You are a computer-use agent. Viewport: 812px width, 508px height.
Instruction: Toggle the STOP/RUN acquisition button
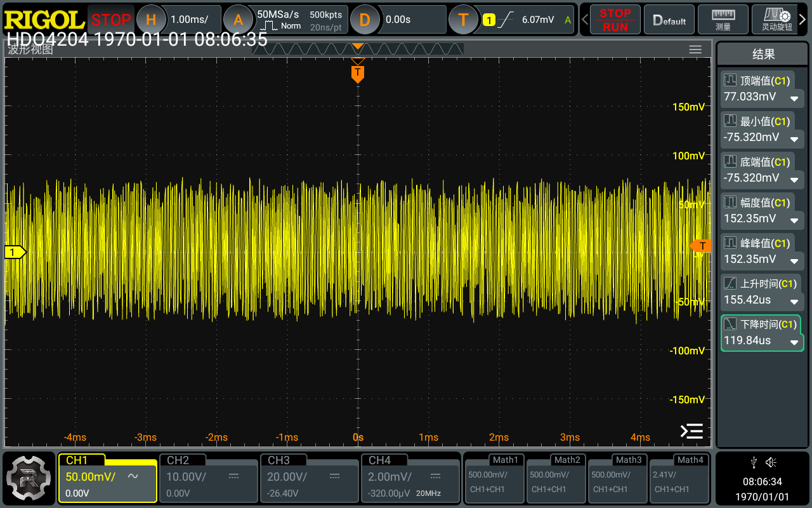pos(615,20)
